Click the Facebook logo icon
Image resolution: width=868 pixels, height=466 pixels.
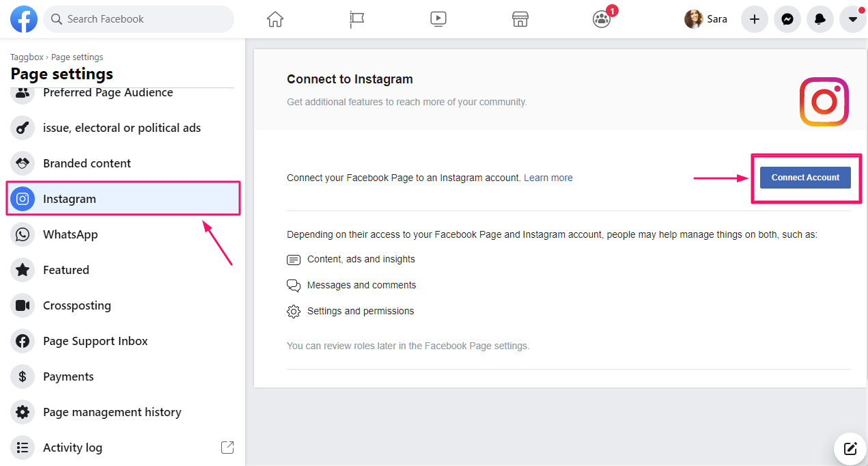click(24, 19)
